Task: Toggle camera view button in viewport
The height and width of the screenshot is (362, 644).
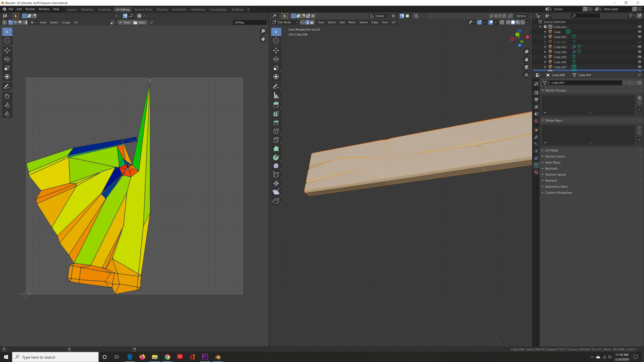Action: click(x=526, y=67)
